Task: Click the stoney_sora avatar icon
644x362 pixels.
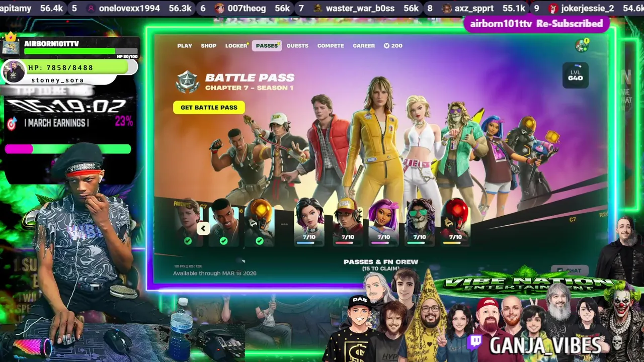Action: click(14, 72)
